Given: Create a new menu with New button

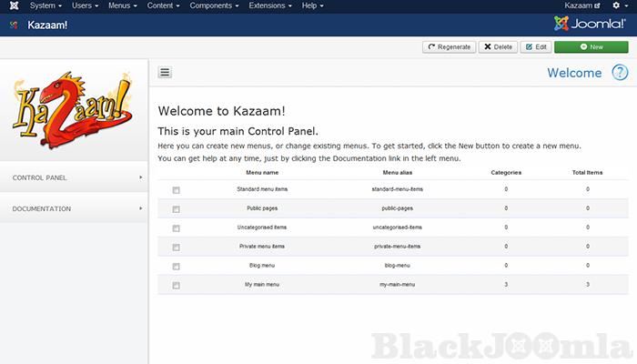Looking at the screenshot, I should (x=590, y=46).
